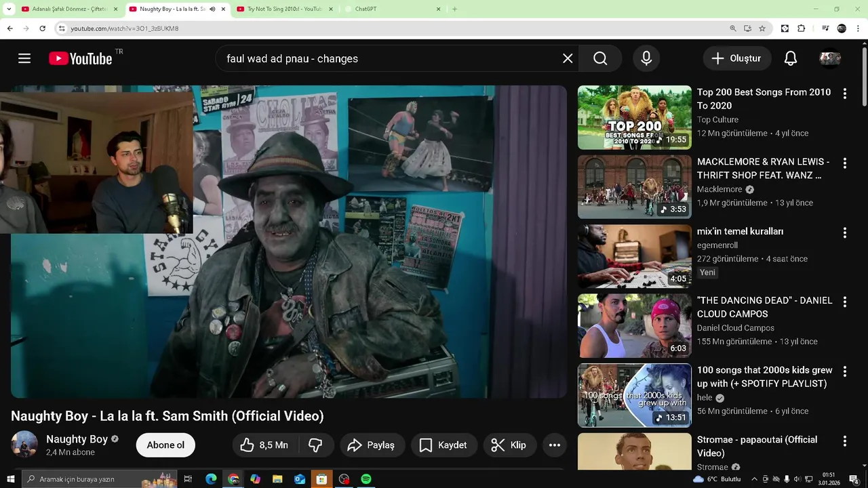This screenshot has height=488, width=868.
Task: Open Microsoft Edge from the taskbar
Action: pos(211,479)
